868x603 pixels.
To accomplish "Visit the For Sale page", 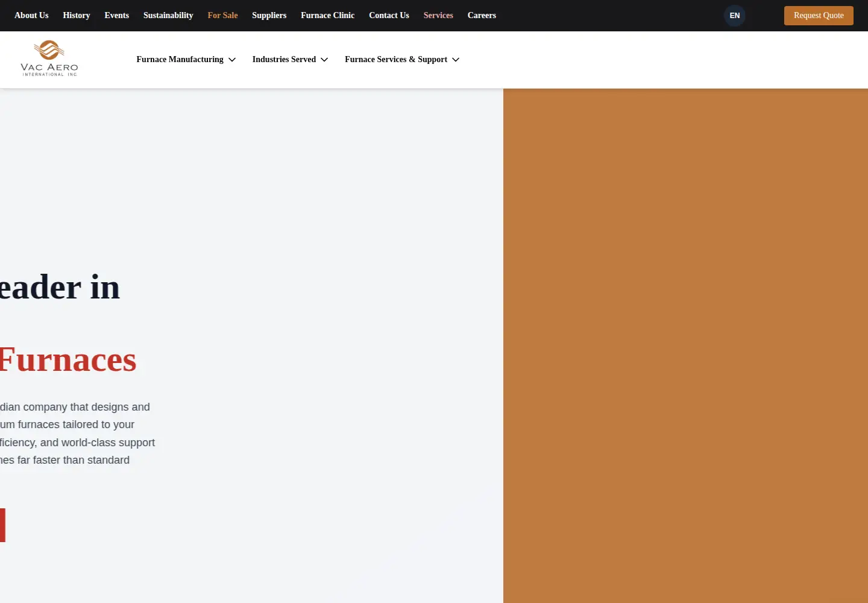I will click(222, 16).
